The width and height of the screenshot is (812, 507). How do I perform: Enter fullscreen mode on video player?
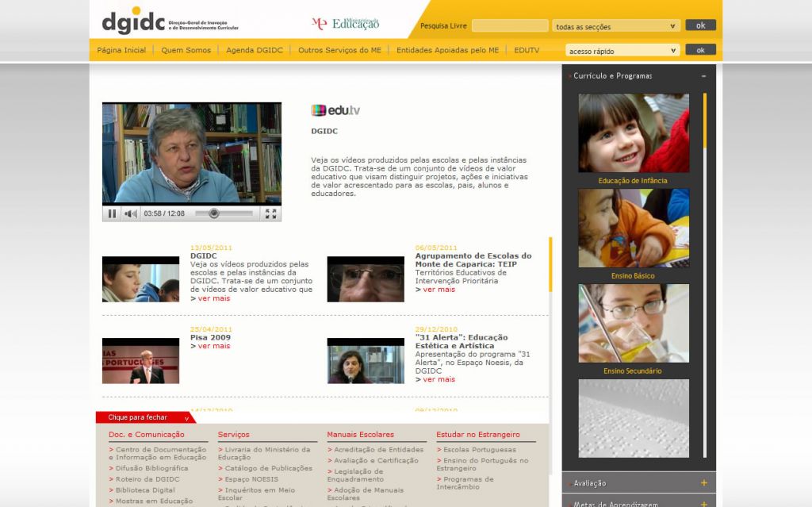pyautogui.click(x=270, y=213)
